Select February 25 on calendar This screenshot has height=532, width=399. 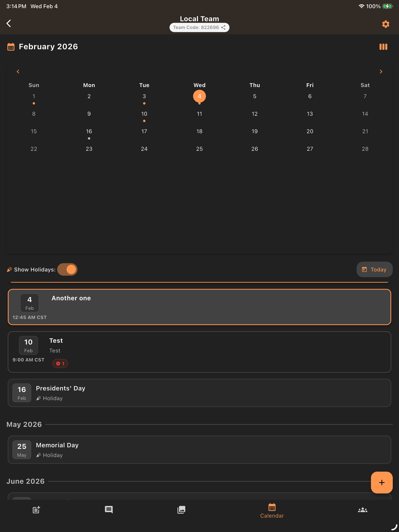coord(199,149)
